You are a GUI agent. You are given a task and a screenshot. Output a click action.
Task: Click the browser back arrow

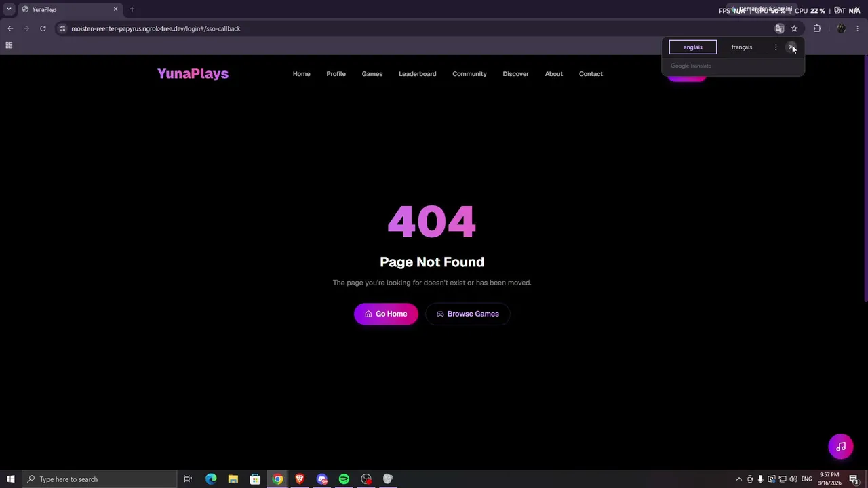pos(10,28)
